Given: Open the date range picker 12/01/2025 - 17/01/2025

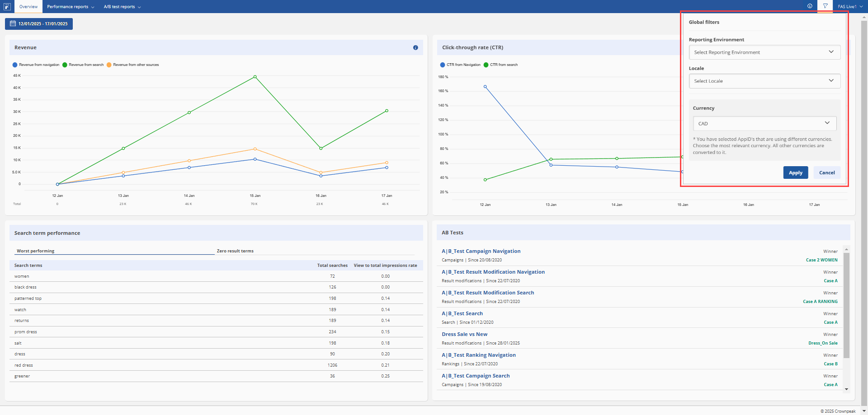Looking at the screenshot, I should point(39,23).
